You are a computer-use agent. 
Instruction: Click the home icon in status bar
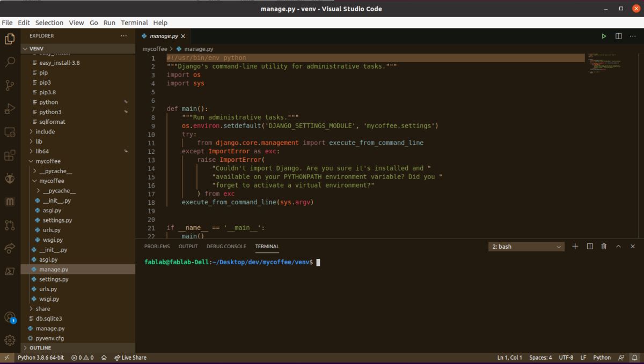coord(104,358)
